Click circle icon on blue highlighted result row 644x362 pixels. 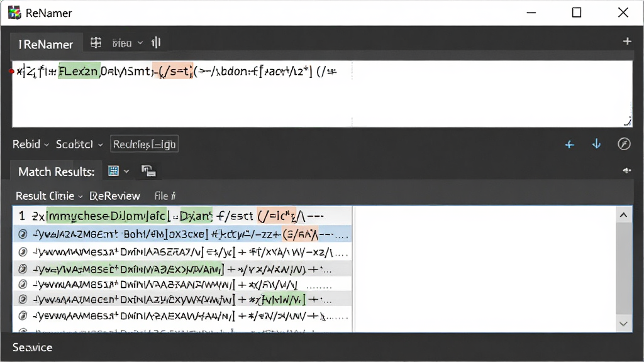pyautogui.click(x=23, y=234)
